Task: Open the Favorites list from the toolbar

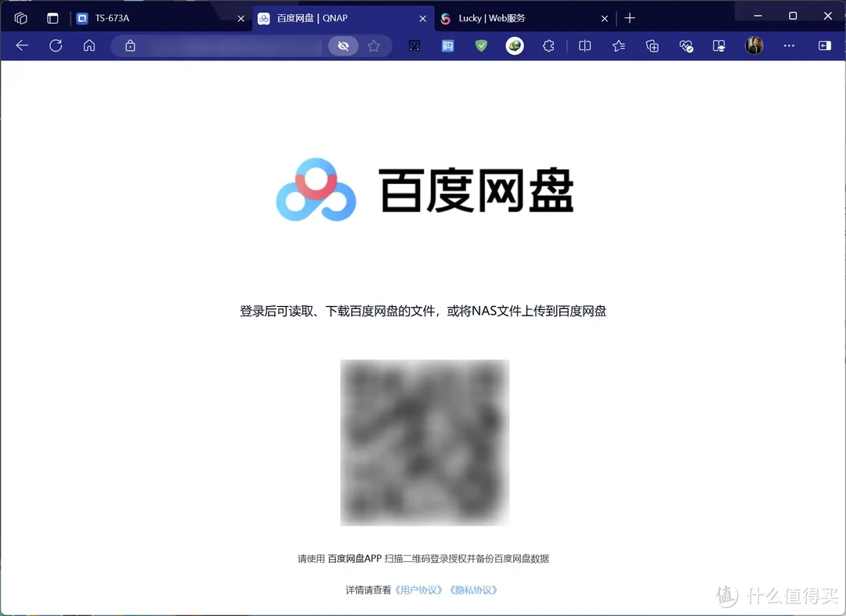Action: (618, 45)
